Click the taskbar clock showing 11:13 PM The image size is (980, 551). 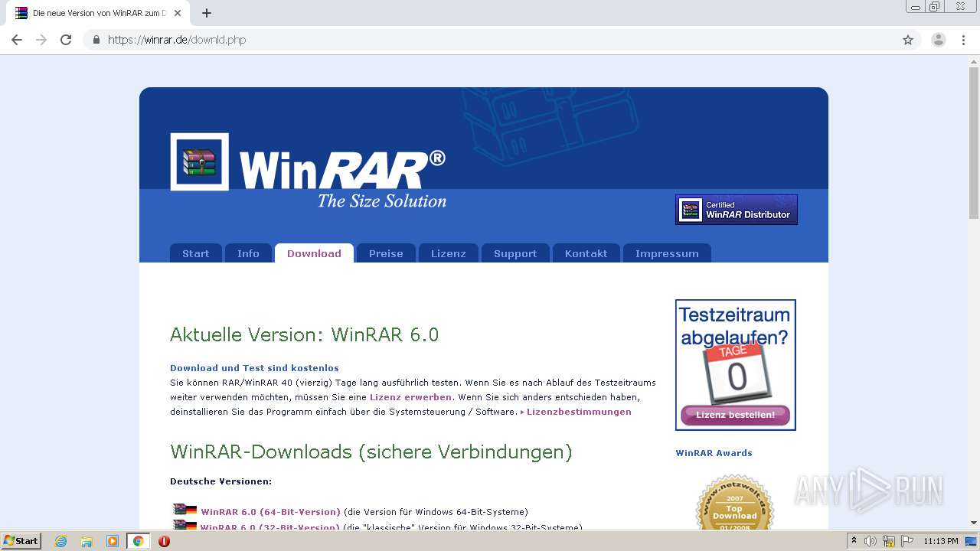pos(941,541)
